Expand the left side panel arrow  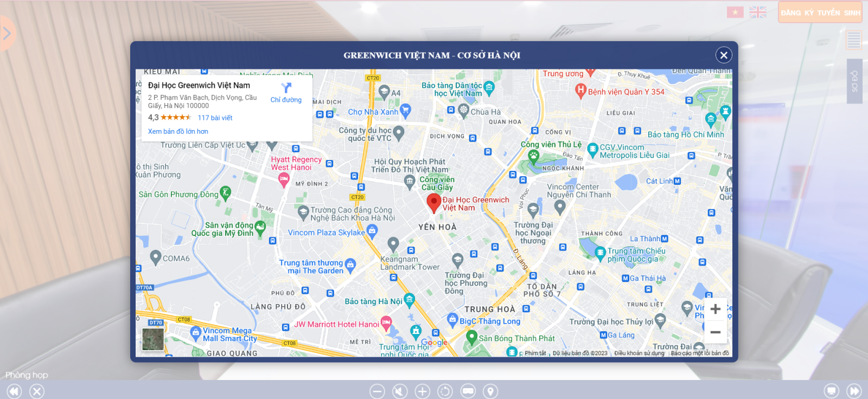(x=7, y=34)
